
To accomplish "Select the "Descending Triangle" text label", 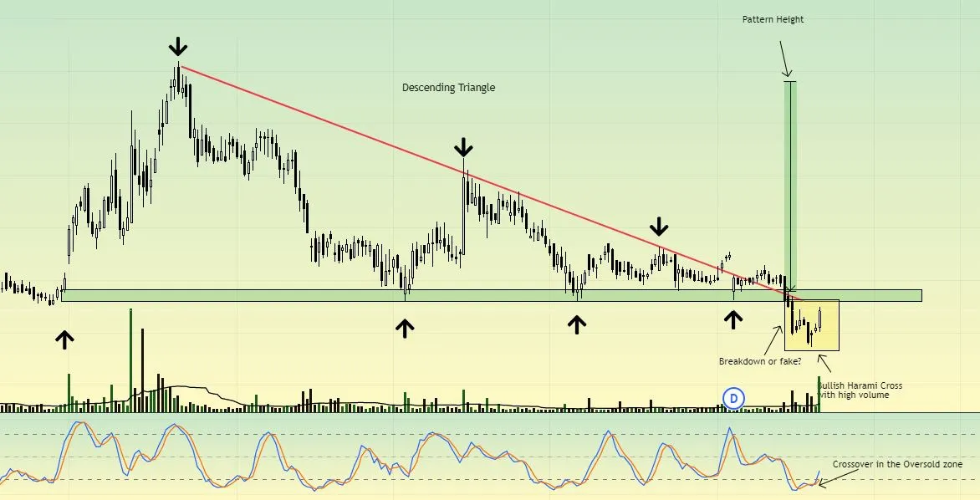I will [448, 87].
